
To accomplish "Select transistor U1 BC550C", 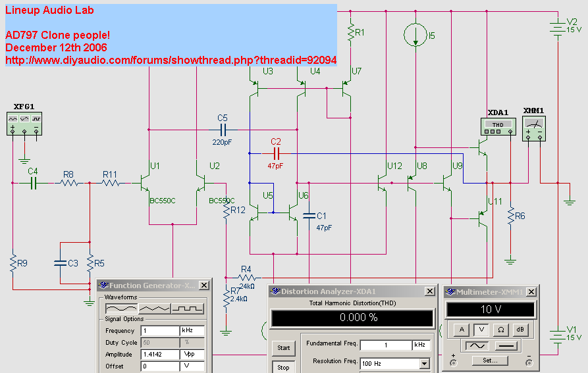I will point(145,183).
